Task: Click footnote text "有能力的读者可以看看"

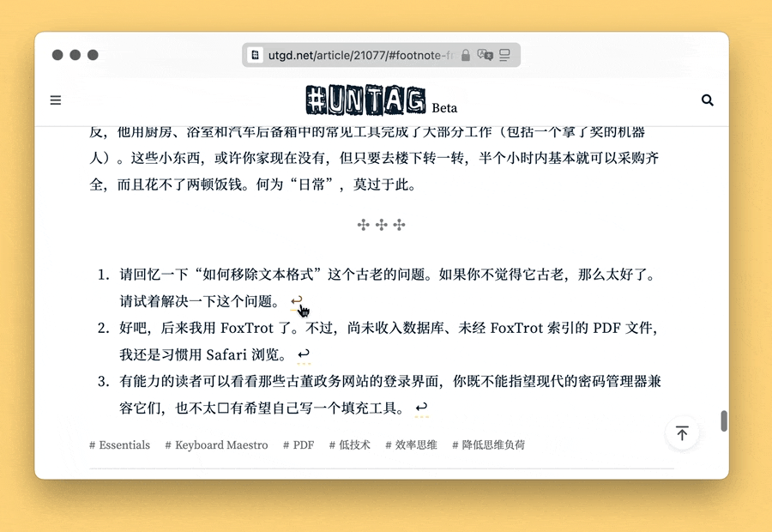Action: click(189, 381)
